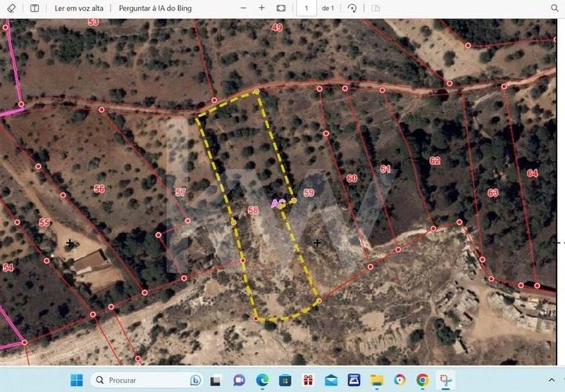This screenshot has height=392, width=565.
Task: Open Microsoft Store from taskbar
Action: click(285, 380)
